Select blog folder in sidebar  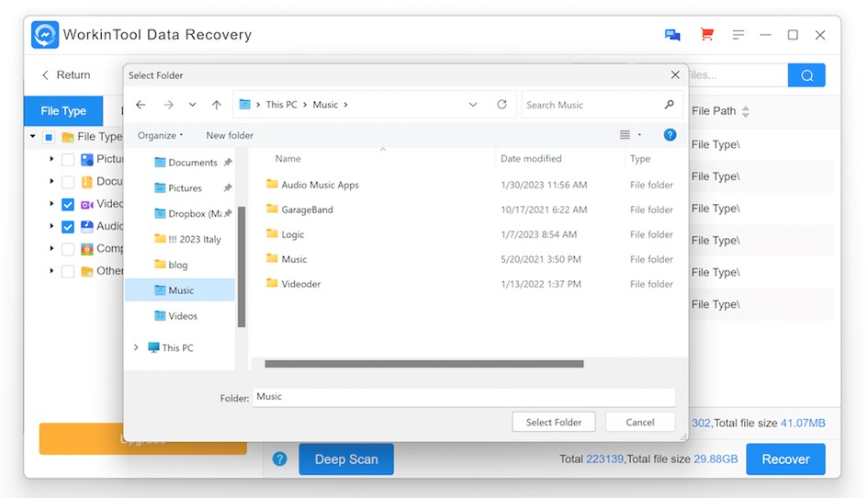point(171,265)
